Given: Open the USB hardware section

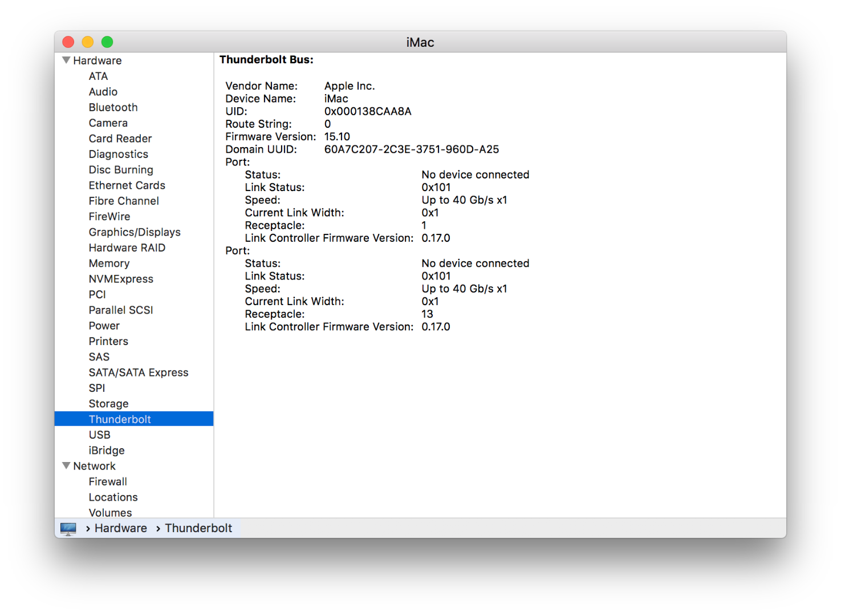Looking at the screenshot, I should coord(99,435).
